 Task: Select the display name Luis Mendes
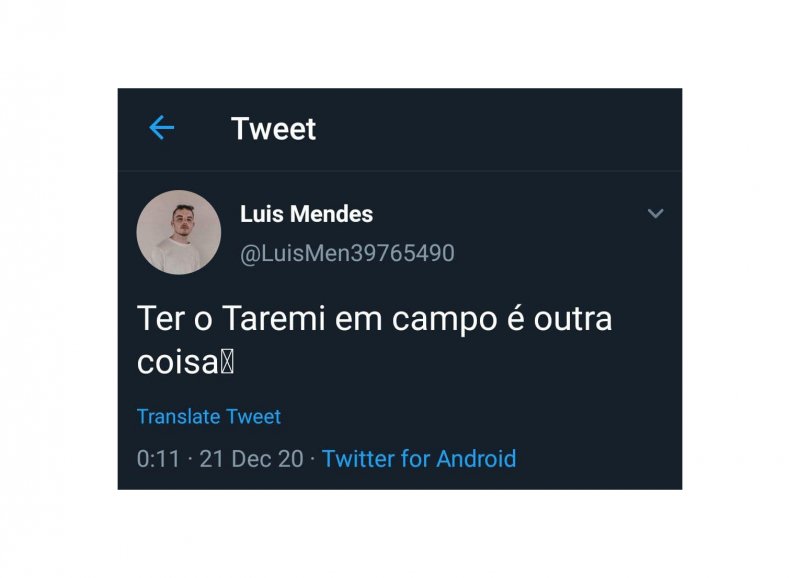pos(306,214)
